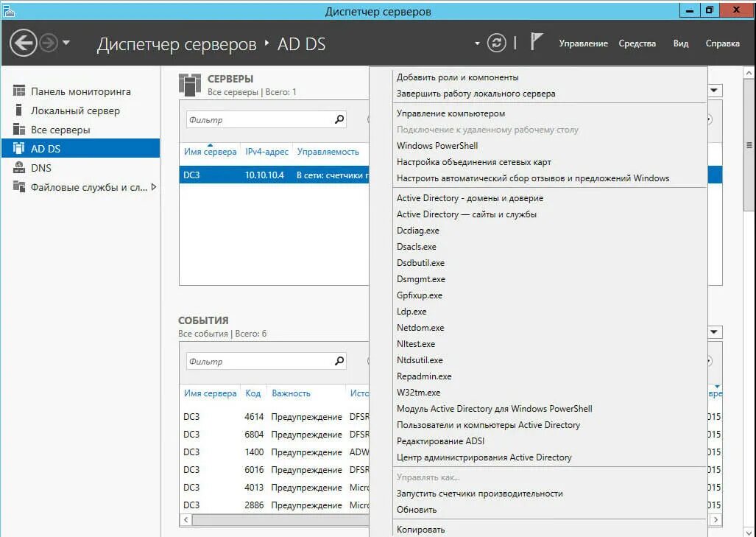Select Все серверы in sidebar
Viewport: 756px width, 537px height.
(x=80, y=130)
